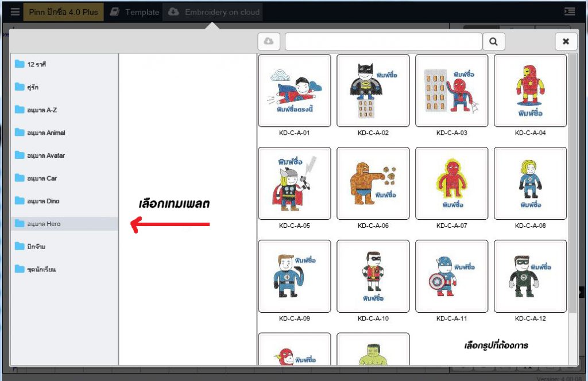Select the Robin template KD-C-A-10
The height and width of the screenshot is (381, 588).
pyautogui.click(x=373, y=276)
